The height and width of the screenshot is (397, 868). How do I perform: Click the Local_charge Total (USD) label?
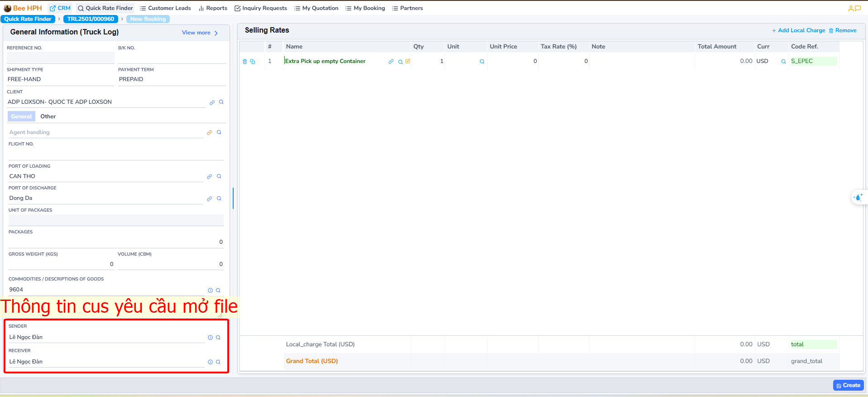320,344
